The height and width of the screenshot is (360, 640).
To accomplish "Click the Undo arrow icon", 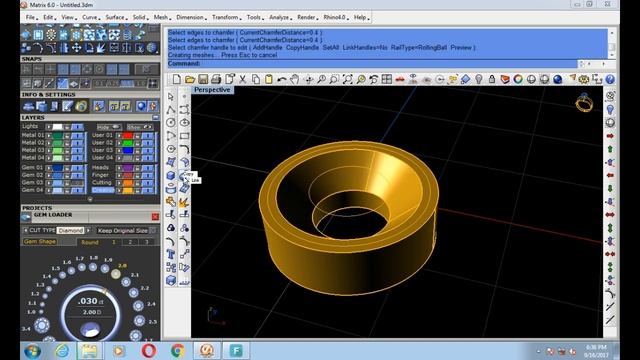I will 282,79.
